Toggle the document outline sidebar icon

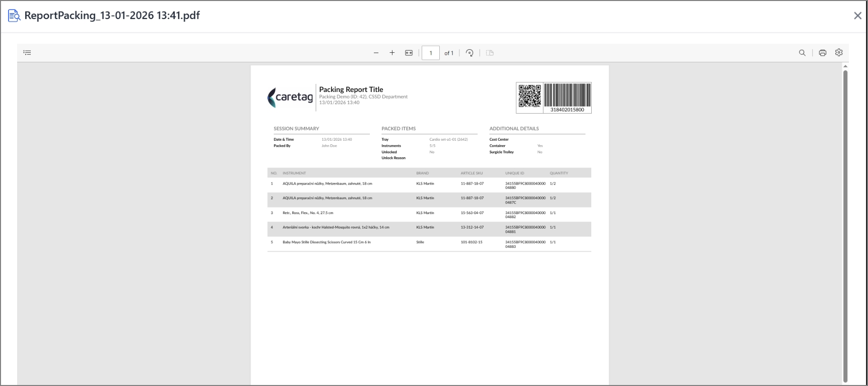(x=27, y=53)
